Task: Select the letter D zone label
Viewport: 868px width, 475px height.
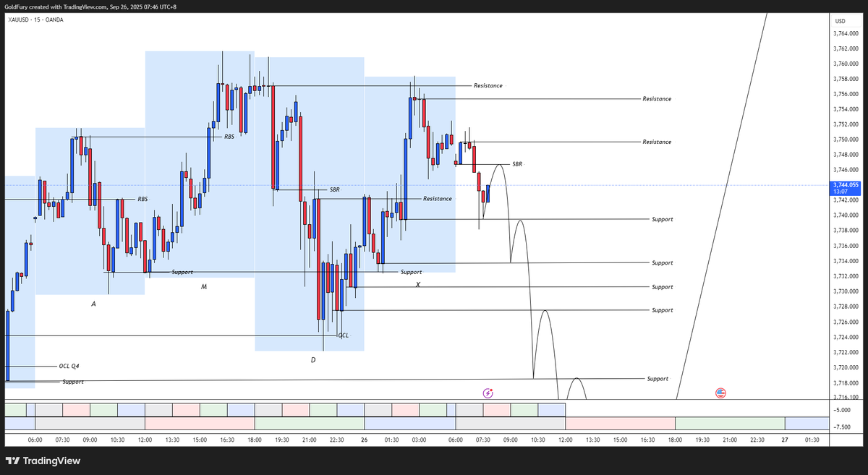Action: (313, 359)
